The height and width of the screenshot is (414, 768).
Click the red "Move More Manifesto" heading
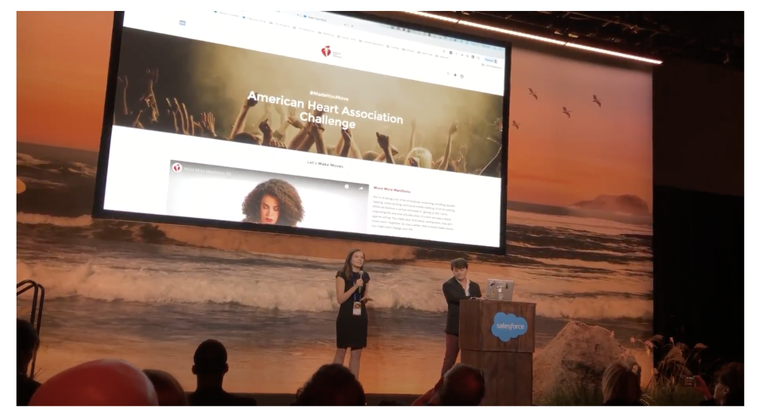392,189
